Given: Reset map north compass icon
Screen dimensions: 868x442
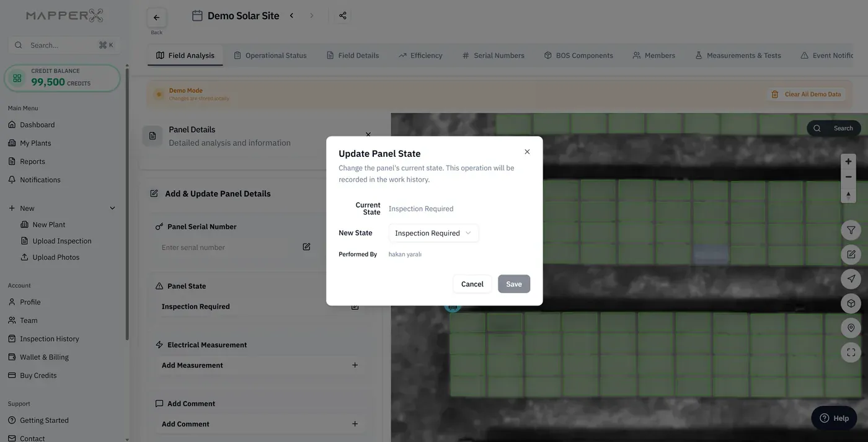Looking at the screenshot, I should 848,194.
